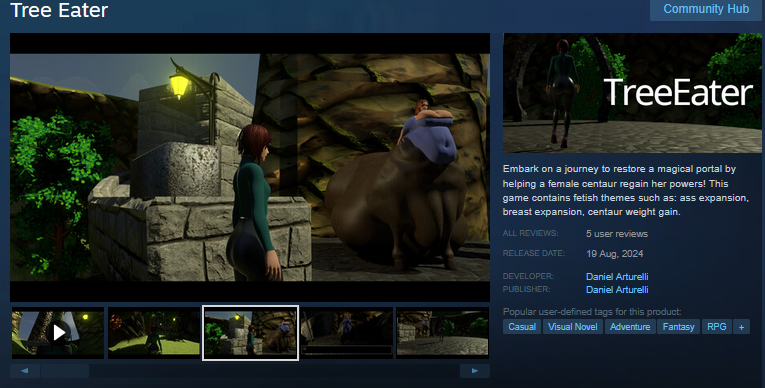Select the Fantasy tag
765x388 pixels.
click(x=678, y=327)
